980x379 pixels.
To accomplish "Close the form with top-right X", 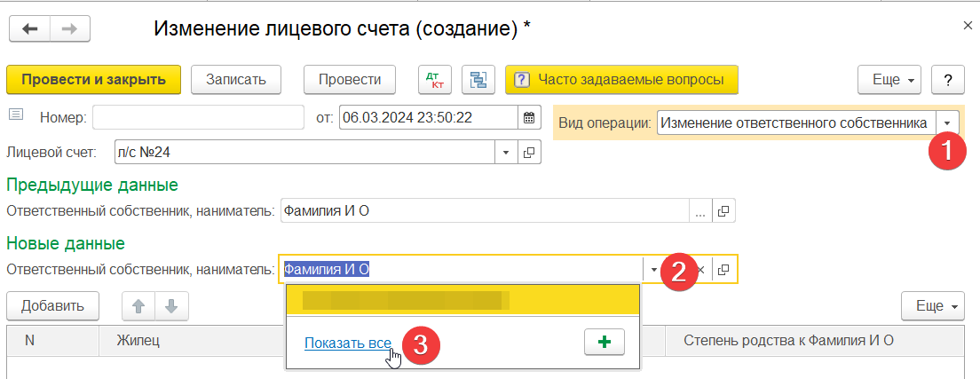I will tap(968, 25).
